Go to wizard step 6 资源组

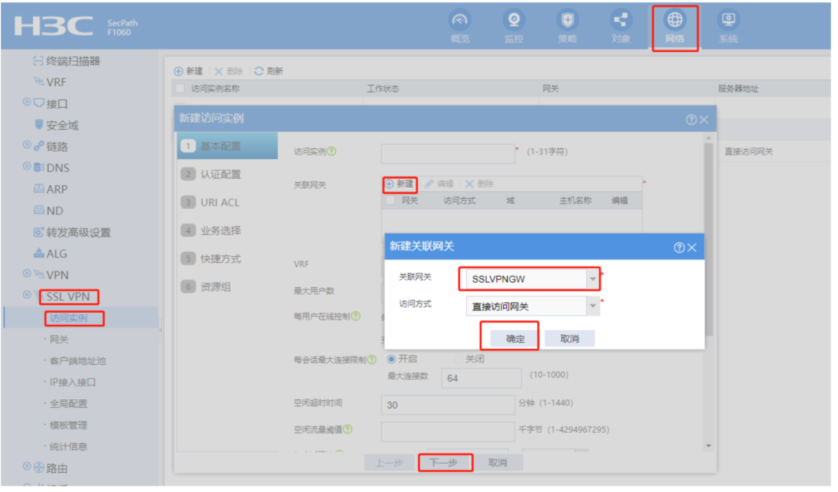point(227,287)
